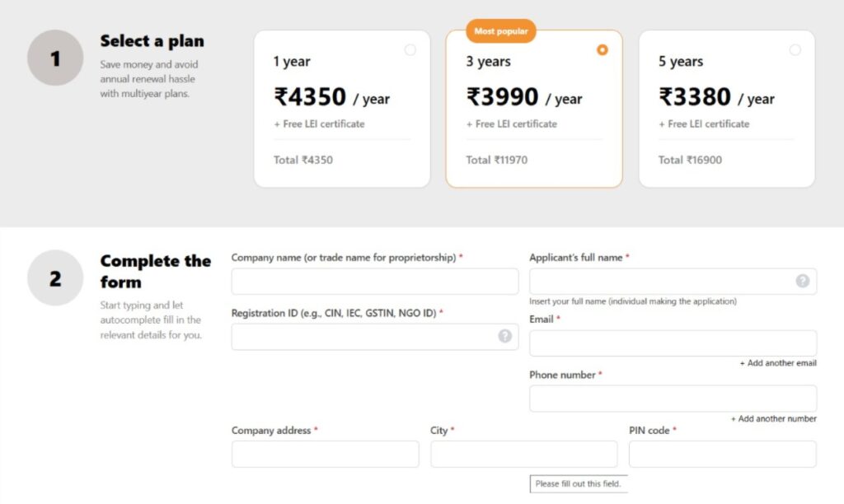Click the Email input field
The image size is (844, 504).
(x=673, y=343)
